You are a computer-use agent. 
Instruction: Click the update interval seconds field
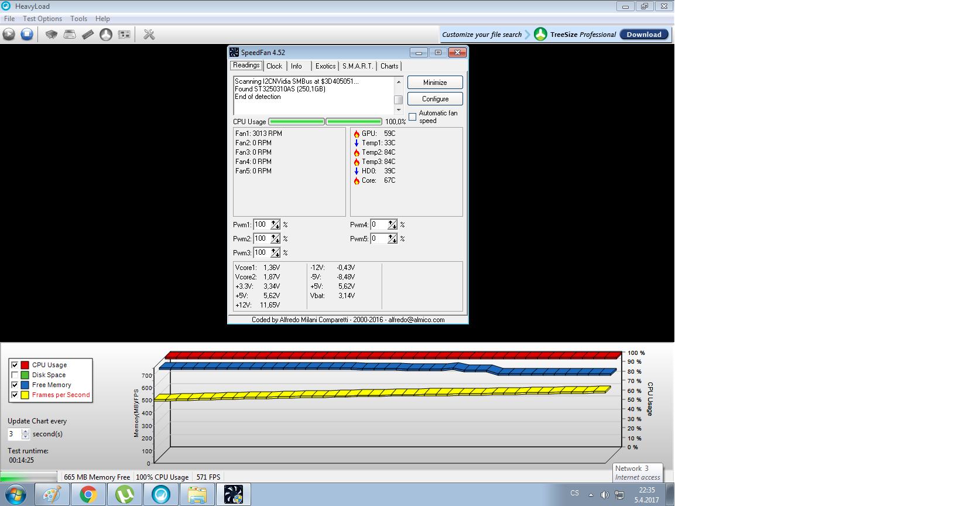15,434
